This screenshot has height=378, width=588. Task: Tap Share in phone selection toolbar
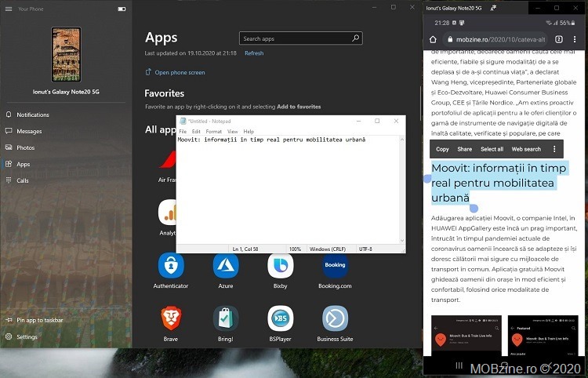(x=465, y=149)
